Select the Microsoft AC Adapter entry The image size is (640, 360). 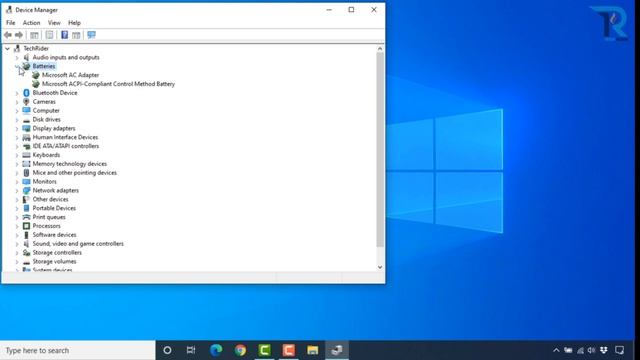coord(71,75)
